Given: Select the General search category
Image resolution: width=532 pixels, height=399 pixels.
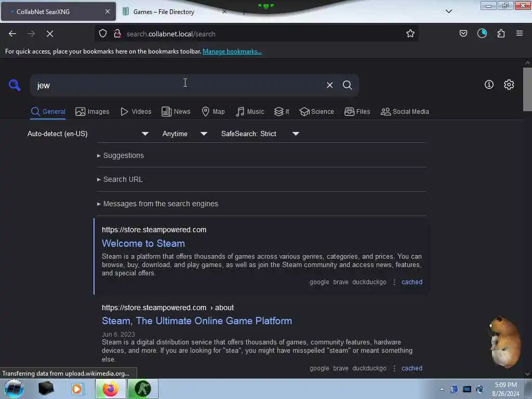Looking at the screenshot, I should tap(48, 112).
